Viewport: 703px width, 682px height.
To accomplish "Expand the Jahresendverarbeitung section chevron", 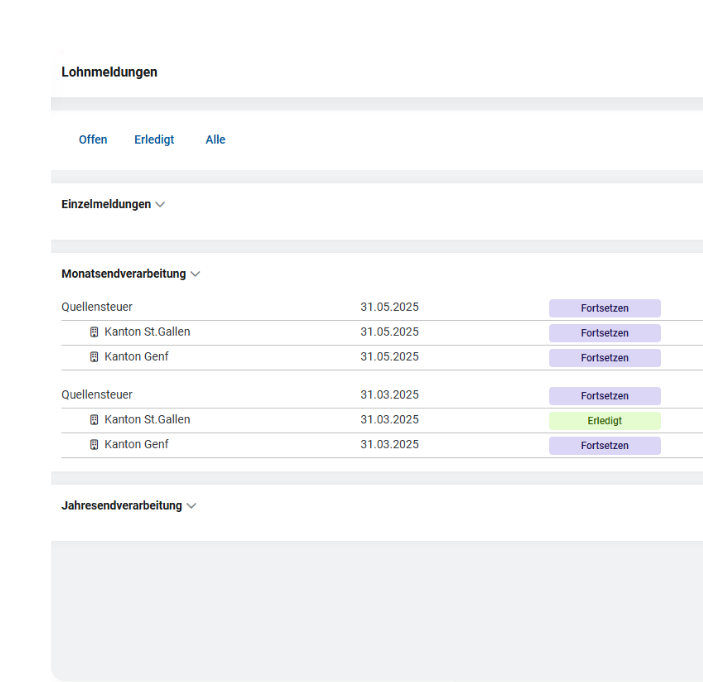I will pyautogui.click(x=191, y=506).
